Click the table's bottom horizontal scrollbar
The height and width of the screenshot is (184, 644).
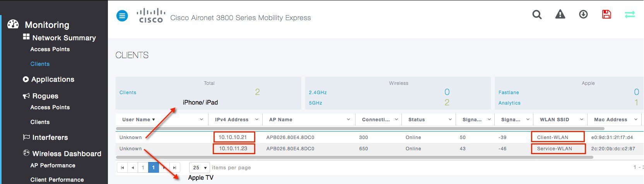(x=354, y=157)
